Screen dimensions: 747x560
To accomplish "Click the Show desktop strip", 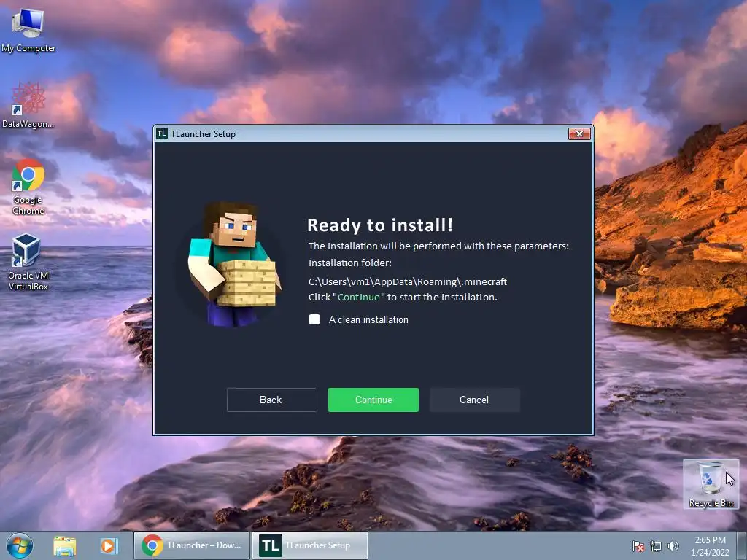I will [742, 545].
